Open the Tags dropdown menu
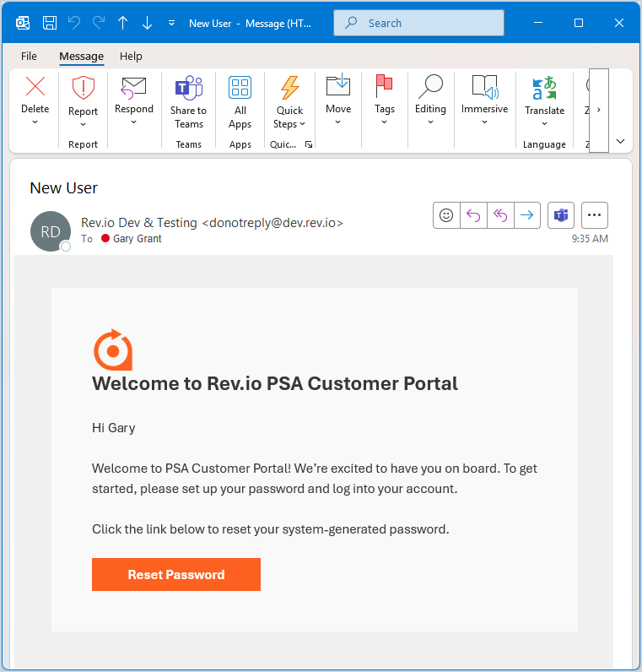Image resolution: width=642 pixels, height=672 pixels. (x=385, y=122)
